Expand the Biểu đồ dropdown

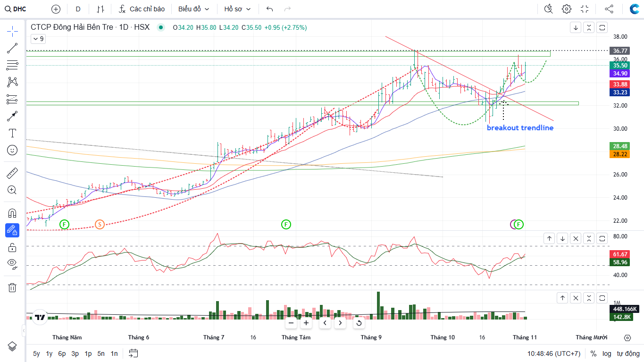tap(193, 9)
